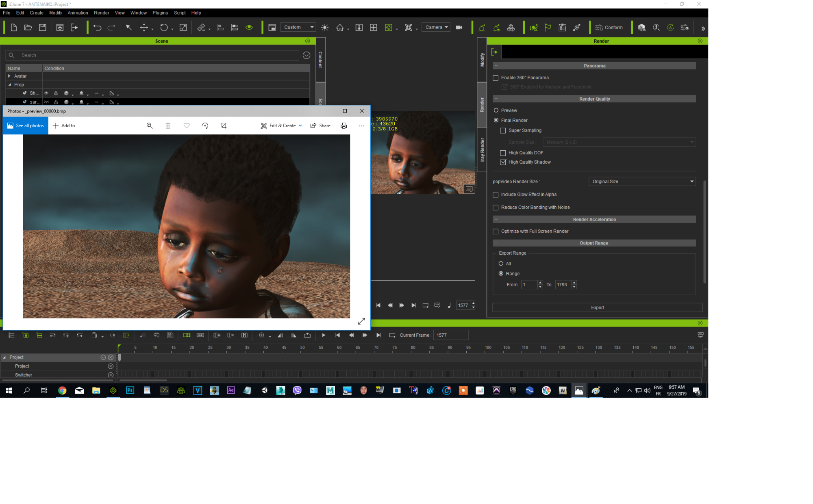Click the Export button in Render panel

click(x=597, y=308)
